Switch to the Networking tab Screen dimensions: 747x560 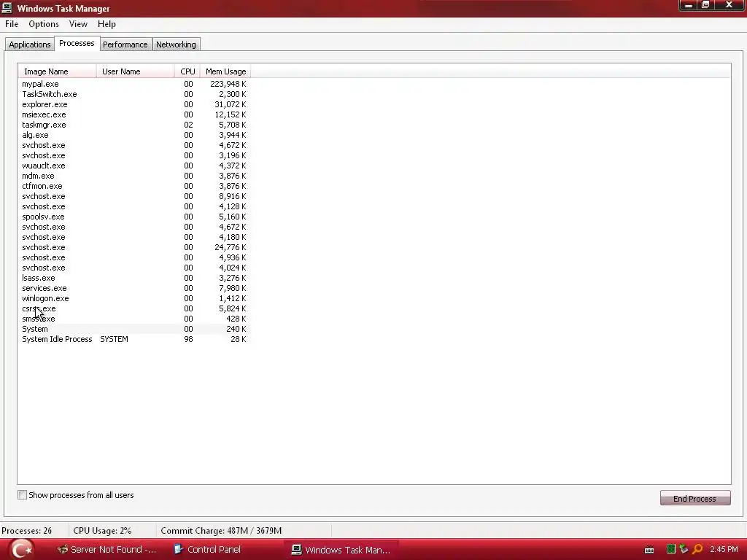176,44
